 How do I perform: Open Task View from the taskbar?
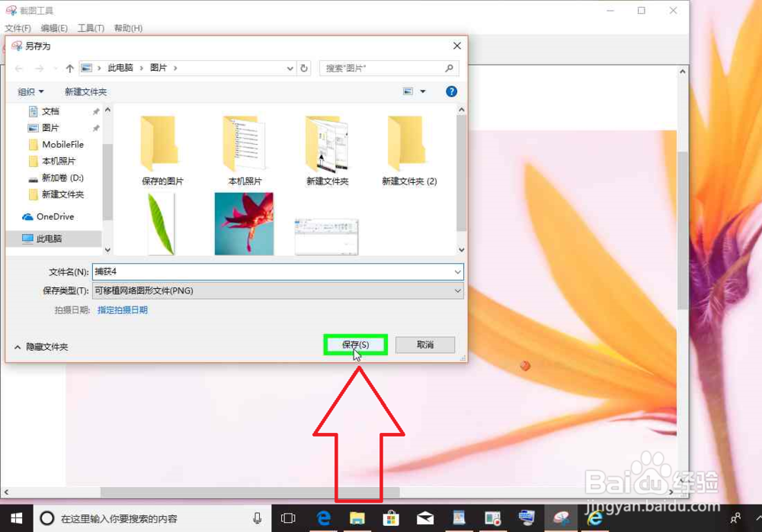coord(288,518)
